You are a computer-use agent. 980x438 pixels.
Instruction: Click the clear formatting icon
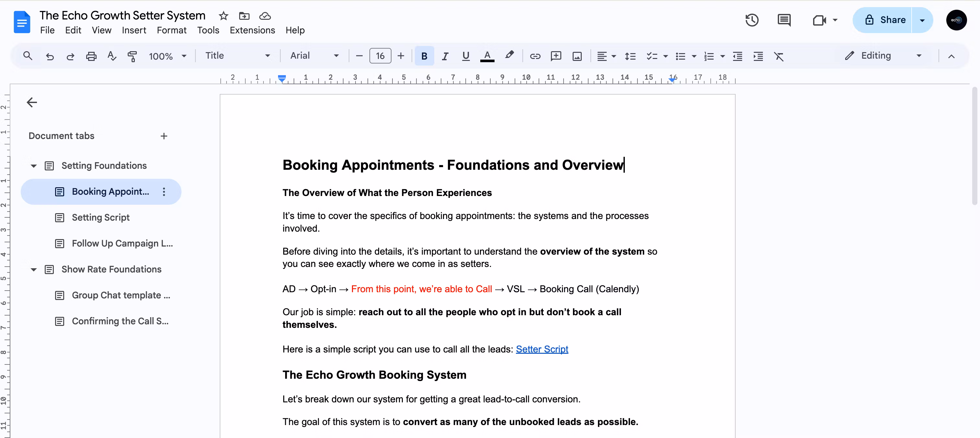pos(779,56)
